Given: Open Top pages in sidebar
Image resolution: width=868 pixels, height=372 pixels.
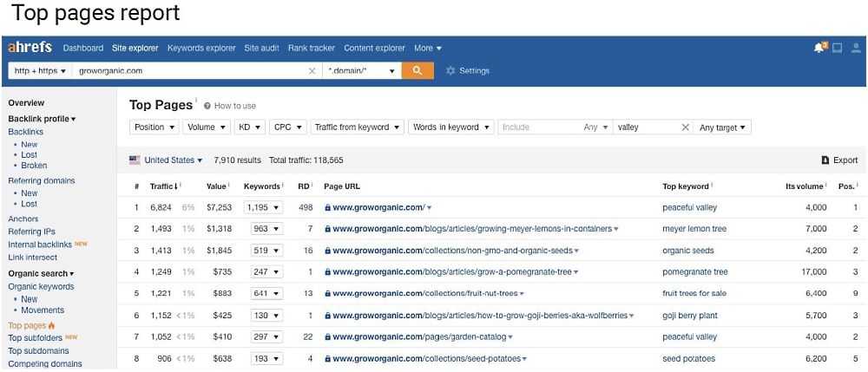Looking at the screenshot, I should (27, 325).
